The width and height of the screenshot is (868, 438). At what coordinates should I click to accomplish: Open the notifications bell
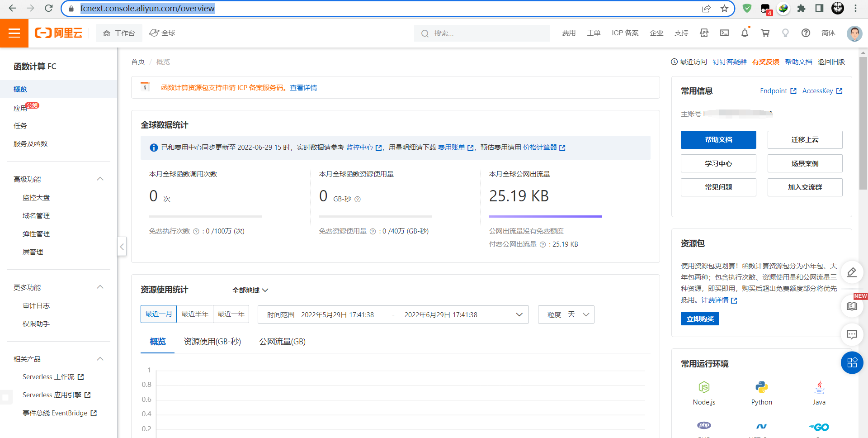click(745, 33)
